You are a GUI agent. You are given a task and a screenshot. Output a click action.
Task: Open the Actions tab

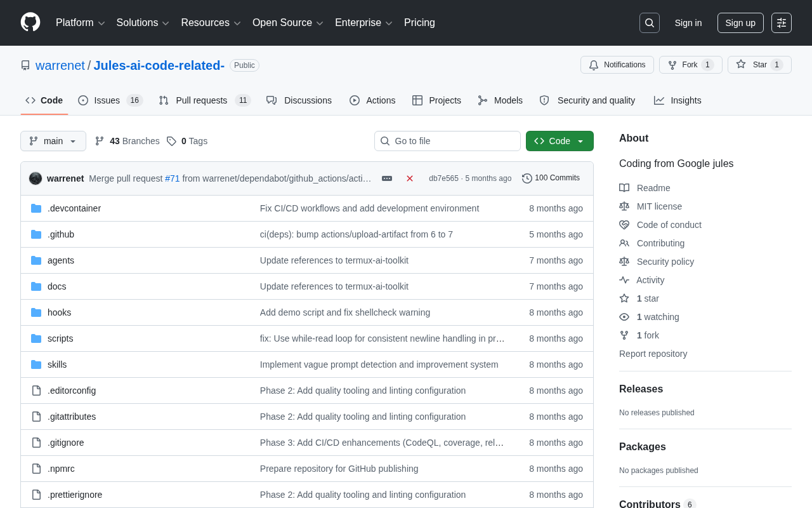point(372,100)
